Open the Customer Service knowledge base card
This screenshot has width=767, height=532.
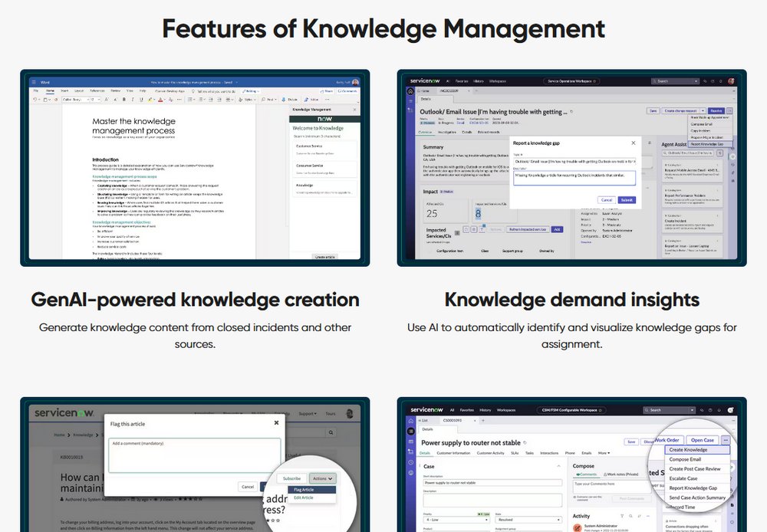coord(324,149)
